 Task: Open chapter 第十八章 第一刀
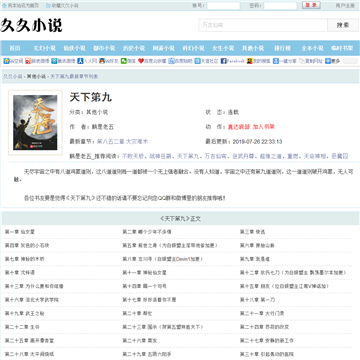pyautogui.click(x=257, y=300)
